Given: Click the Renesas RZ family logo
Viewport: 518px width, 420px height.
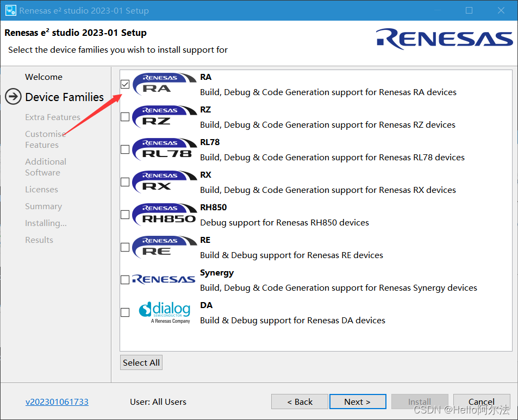Looking at the screenshot, I should (164, 117).
